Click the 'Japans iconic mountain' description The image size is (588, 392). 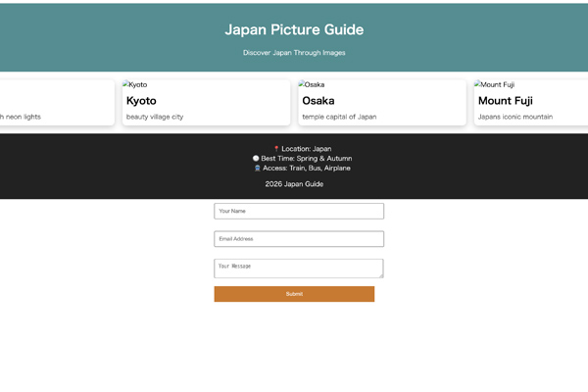coord(515,117)
